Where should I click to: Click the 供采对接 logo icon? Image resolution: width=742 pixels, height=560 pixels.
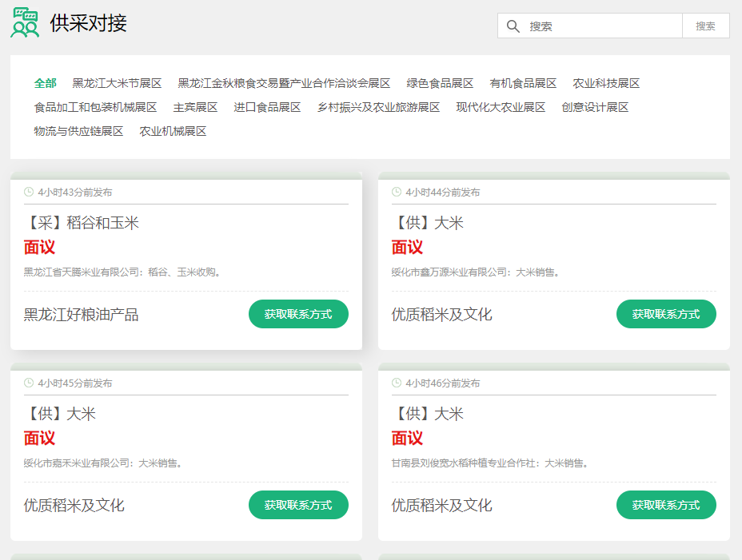(x=25, y=23)
